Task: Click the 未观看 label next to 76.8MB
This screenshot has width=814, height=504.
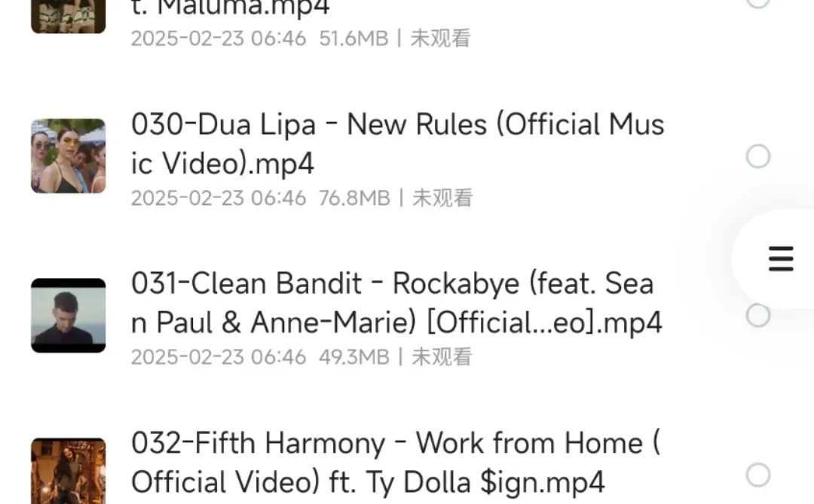Action: tap(442, 198)
